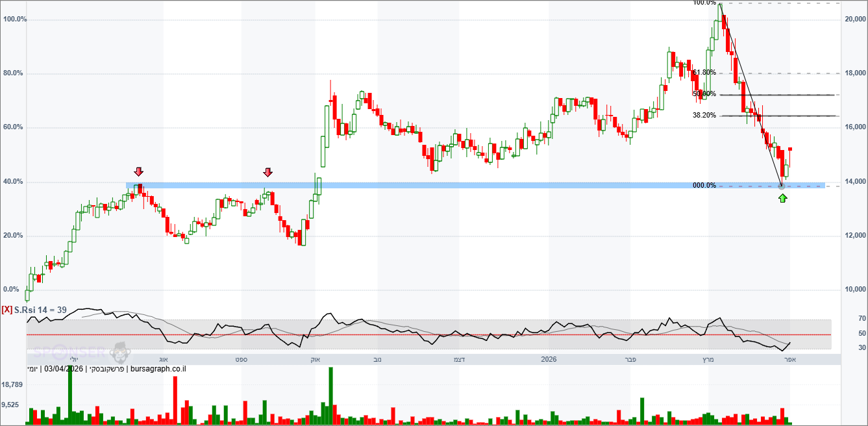This screenshot has height=426, width=868.
Task: Click the 18,789 volume axis label
Action: click(x=12, y=384)
